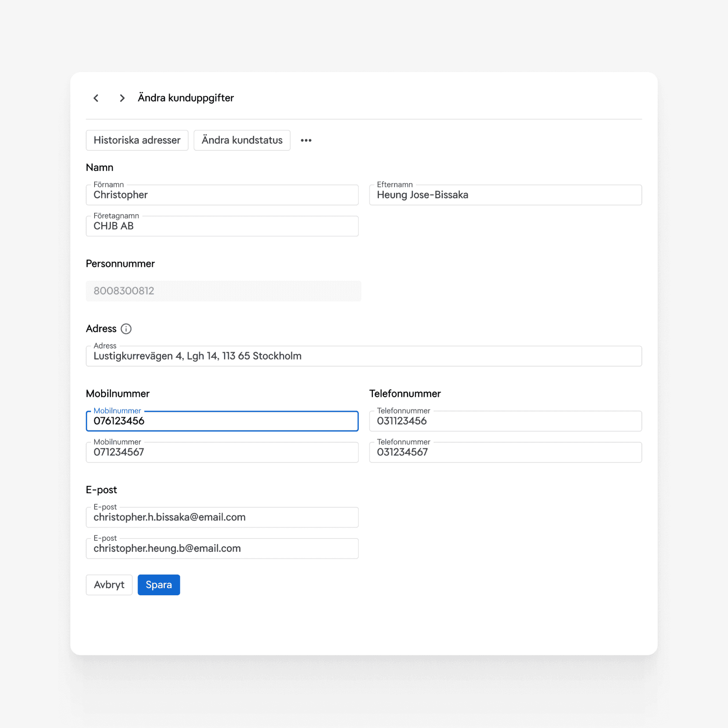Edit second Telefonnummer field 031234567
This screenshot has height=728, width=728.
coord(506,452)
